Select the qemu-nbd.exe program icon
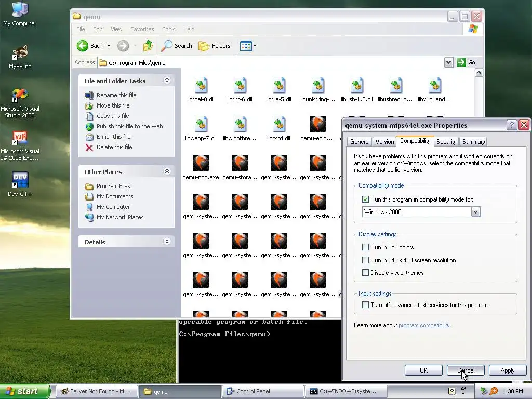The height and width of the screenshot is (399, 532). (x=201, y=163)
